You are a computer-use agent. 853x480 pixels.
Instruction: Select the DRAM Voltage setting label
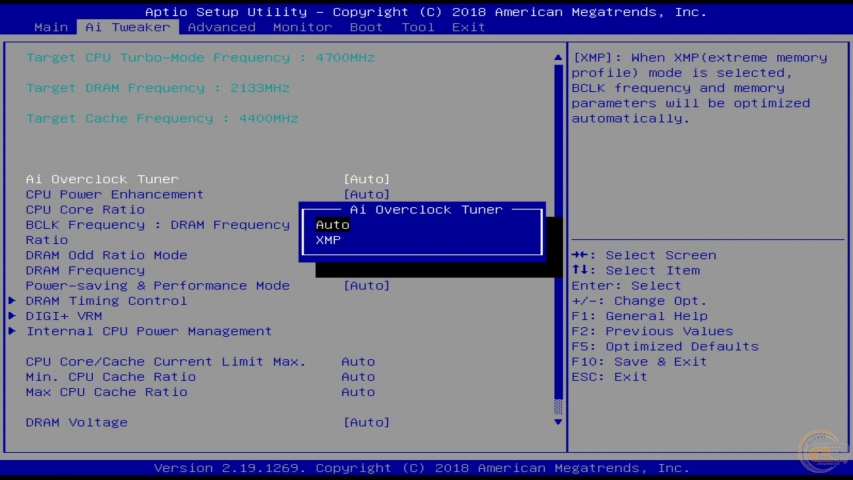pos(77,422)
